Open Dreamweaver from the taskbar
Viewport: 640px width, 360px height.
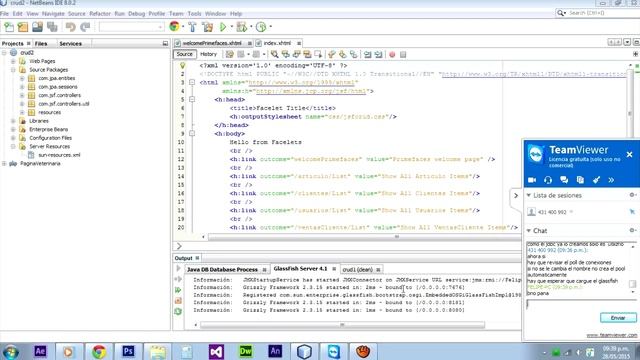246,351
